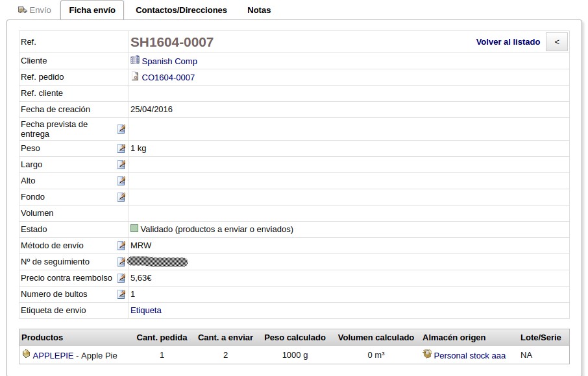The image size is (588, 376).
Task: Click the Etiqueta de envio label
Action: [53, 311]
